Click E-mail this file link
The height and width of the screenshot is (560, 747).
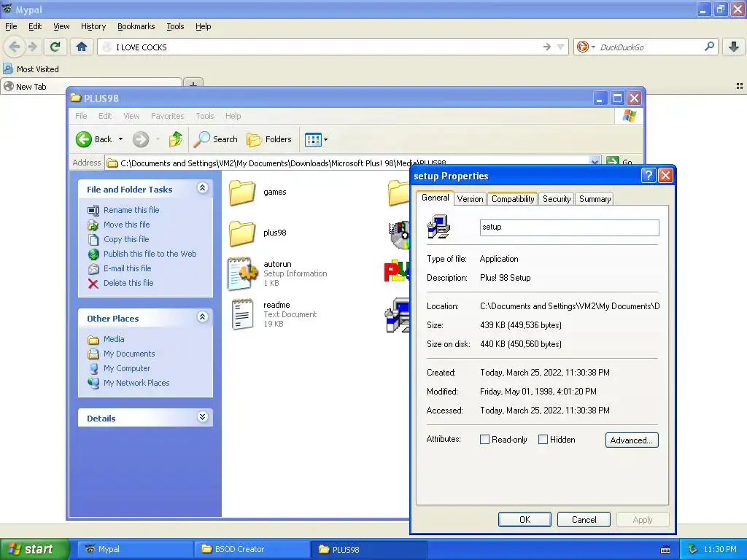click(127, 268)
